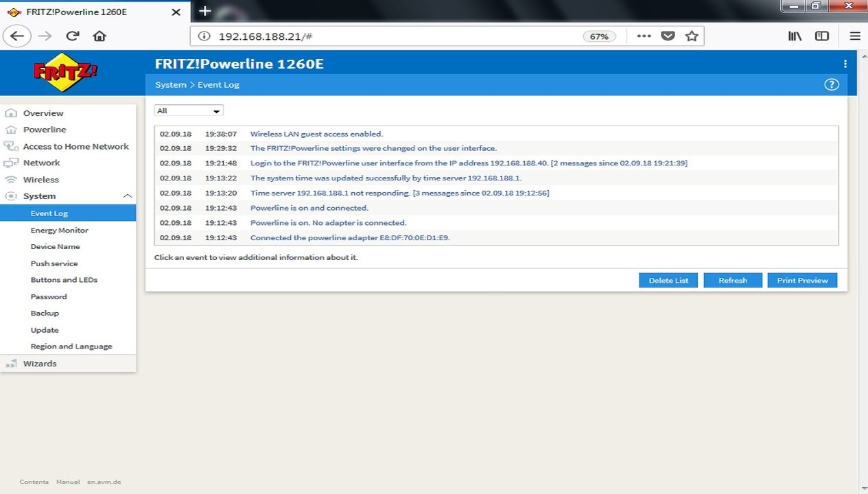This screenshot has height=494, width=868.
Task: Open the Network menu item
Action: 42,163
